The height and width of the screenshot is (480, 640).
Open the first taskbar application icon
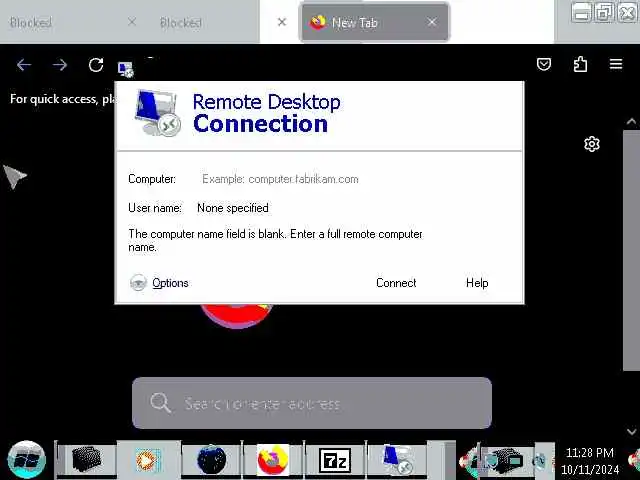[87, 459]
